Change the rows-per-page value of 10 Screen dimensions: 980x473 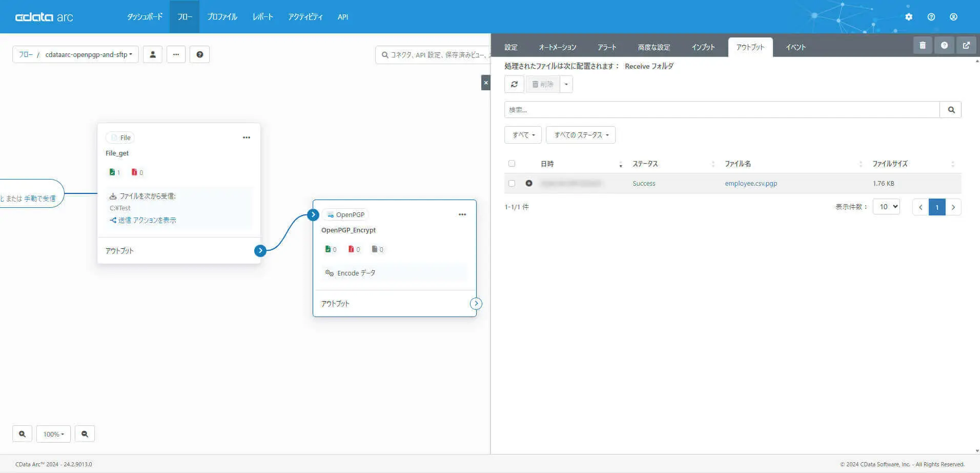[886, 207]
